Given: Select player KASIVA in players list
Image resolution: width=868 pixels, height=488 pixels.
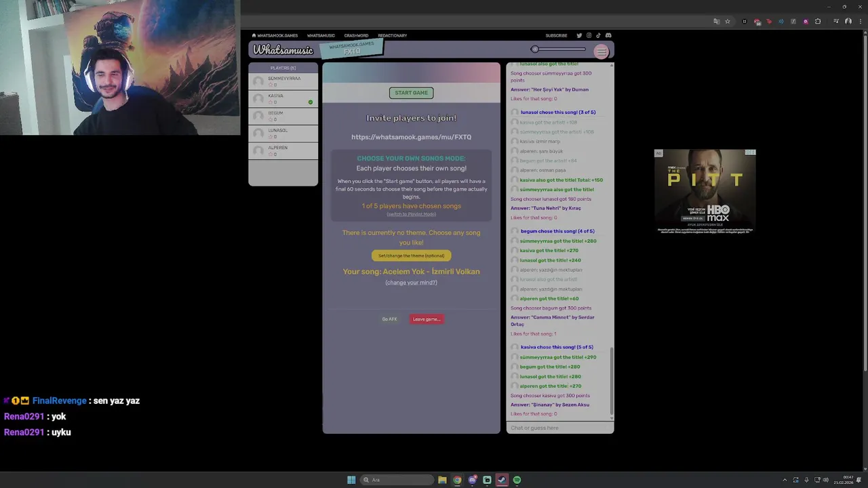Looking at the screenshot, I should pyautogui.click(x=283, y=99).
